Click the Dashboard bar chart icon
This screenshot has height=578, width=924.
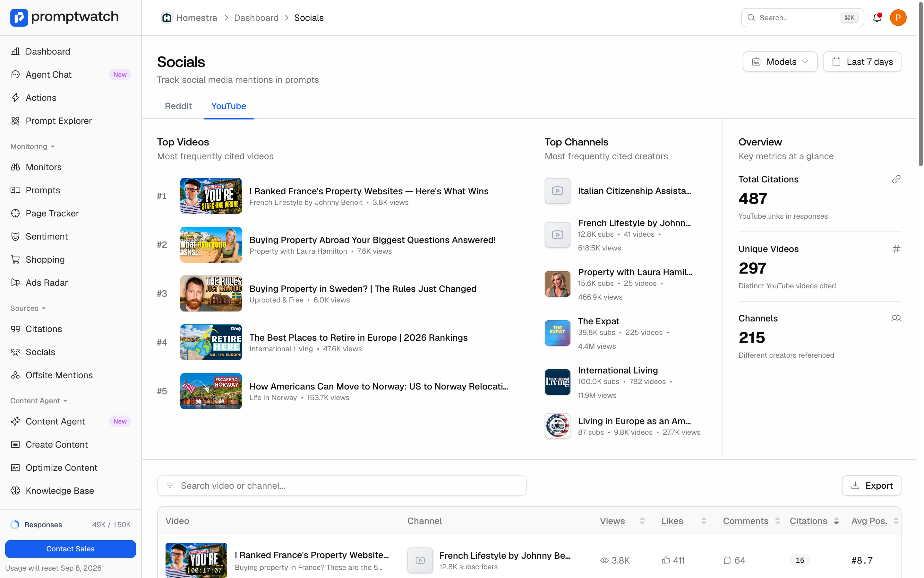16,51
